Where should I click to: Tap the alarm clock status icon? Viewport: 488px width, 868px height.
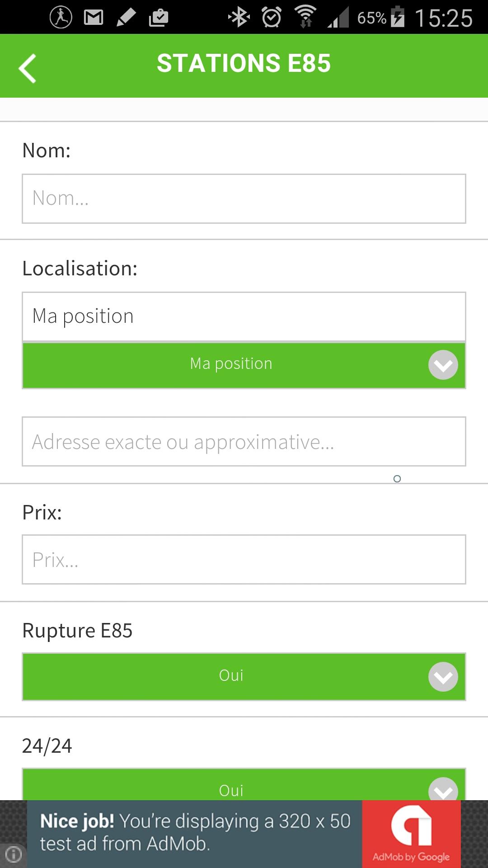tap(272, 18)
